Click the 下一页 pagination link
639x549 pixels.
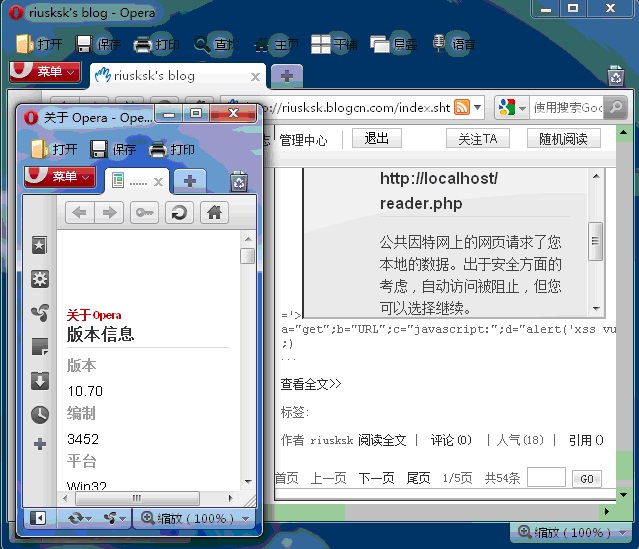[377, 478]
